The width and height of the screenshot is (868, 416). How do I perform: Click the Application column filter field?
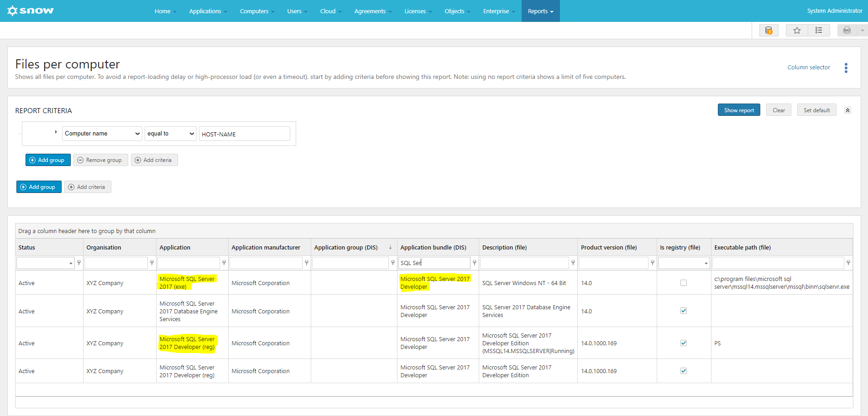click(189, 263)
